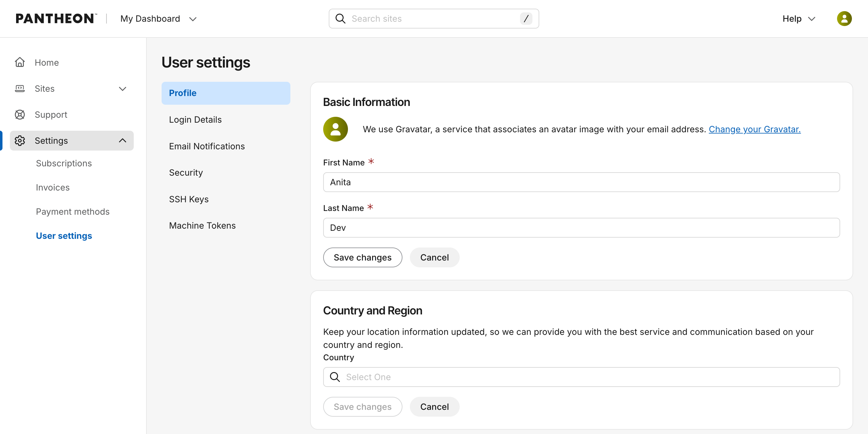The width and height of the screenshot is (868, 434).
Task: Cancel Basic Information edits
Action: [434, 258]
